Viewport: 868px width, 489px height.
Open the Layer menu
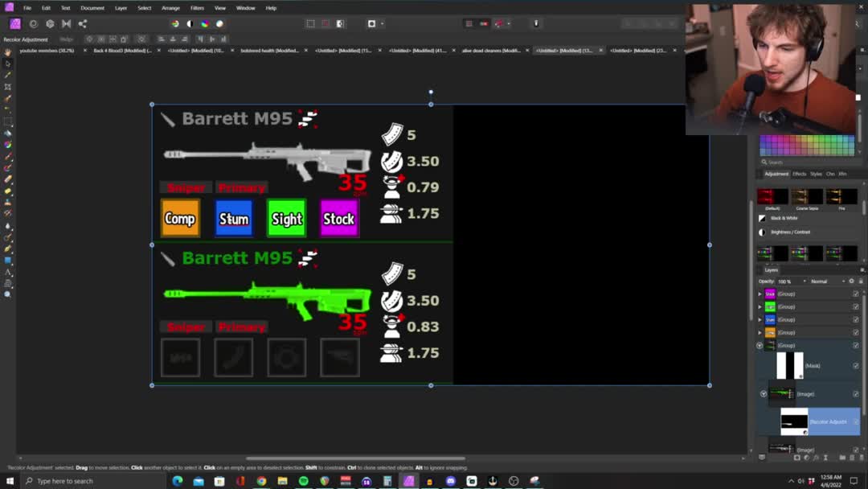[x=121, y=8]
